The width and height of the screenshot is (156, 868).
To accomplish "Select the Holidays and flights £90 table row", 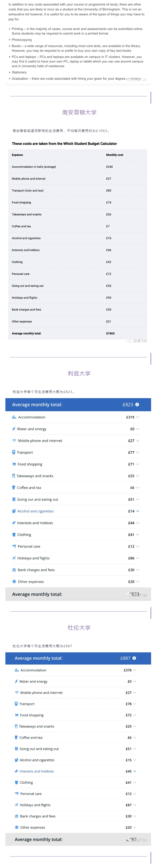I will pos(78,298).
